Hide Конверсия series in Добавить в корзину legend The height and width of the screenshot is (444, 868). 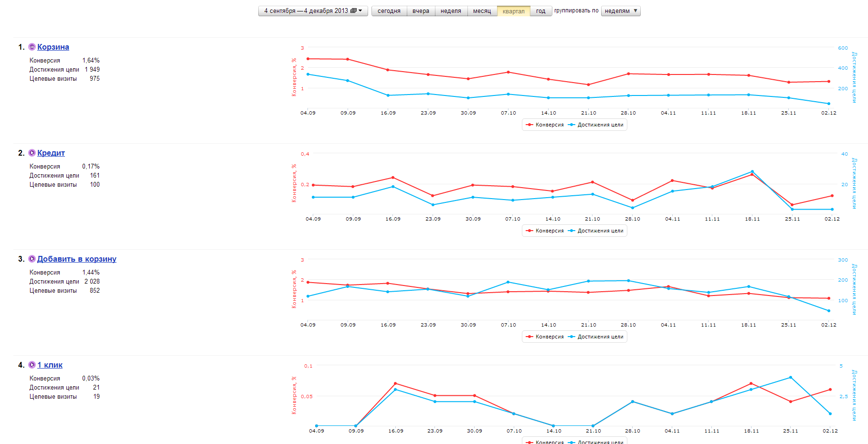(545, 337)
